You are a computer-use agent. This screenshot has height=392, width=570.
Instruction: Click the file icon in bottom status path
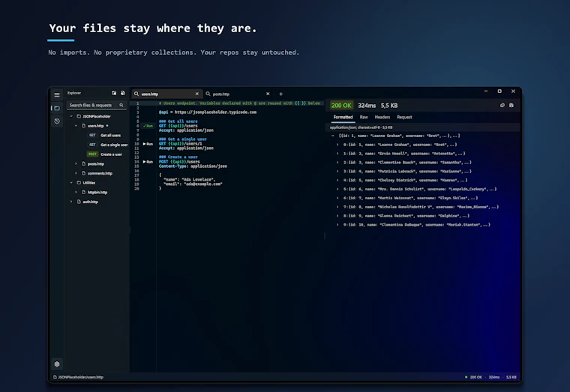pos(55,377)
